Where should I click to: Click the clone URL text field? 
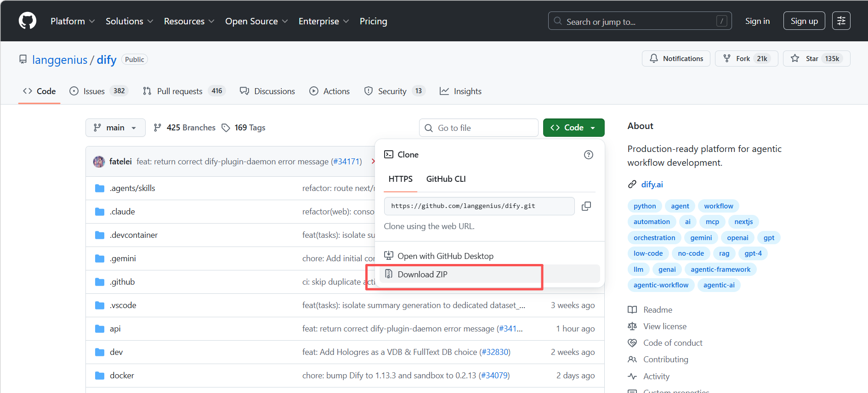point(479,206)
